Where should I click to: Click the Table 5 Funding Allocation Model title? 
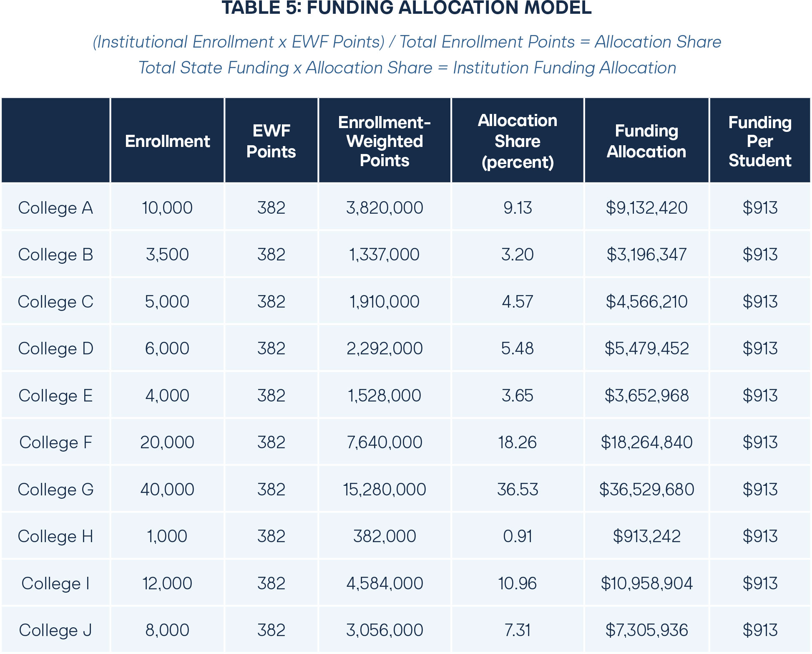point(406,8)
